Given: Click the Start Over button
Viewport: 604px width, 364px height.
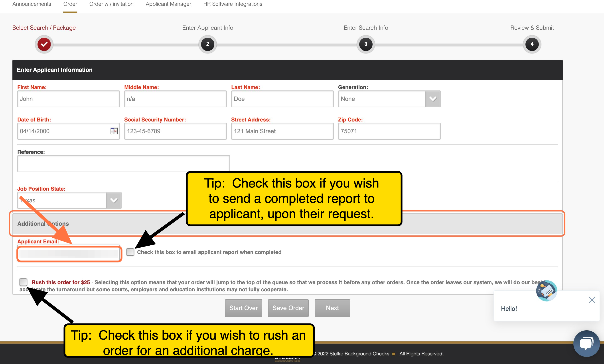Looking at the screenshot, I should tap(243, 308).
